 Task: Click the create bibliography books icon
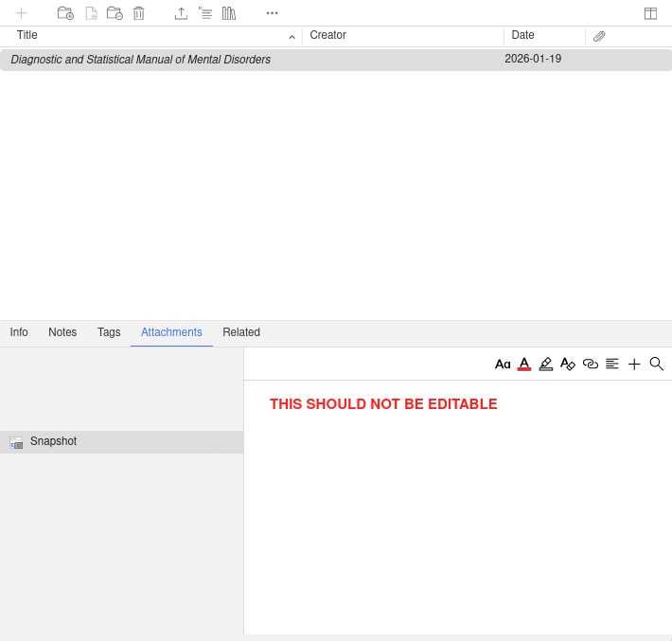pyautogui.click(x=229, y=13)
